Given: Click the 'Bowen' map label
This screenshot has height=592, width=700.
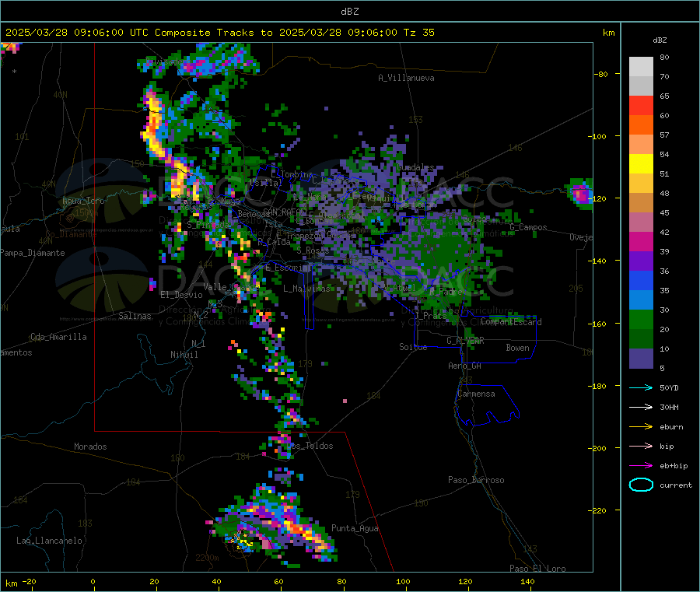Looking at the screenshot, I should [x=517, y=348].
